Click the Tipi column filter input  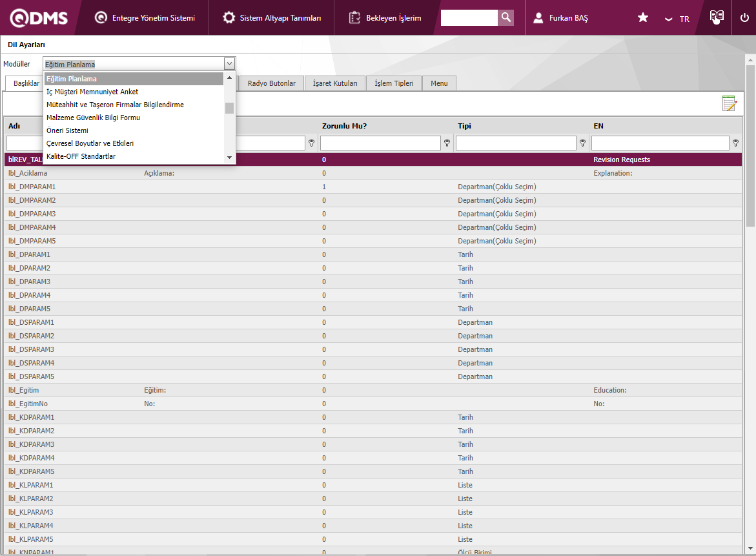point(516,143)
